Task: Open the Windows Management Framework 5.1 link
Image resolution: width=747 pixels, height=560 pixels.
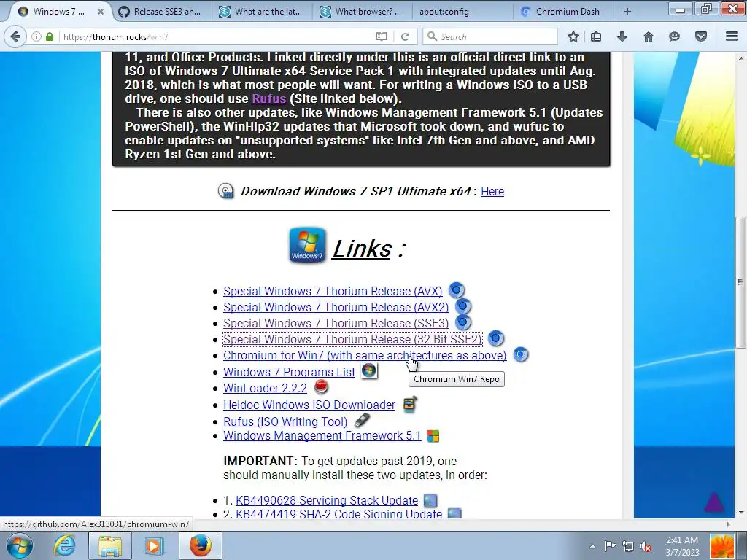Action: [x=322, y=436]
